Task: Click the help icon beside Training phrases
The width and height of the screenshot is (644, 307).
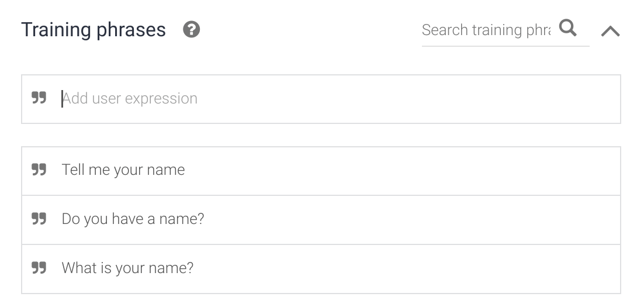Action: [192, 30]
